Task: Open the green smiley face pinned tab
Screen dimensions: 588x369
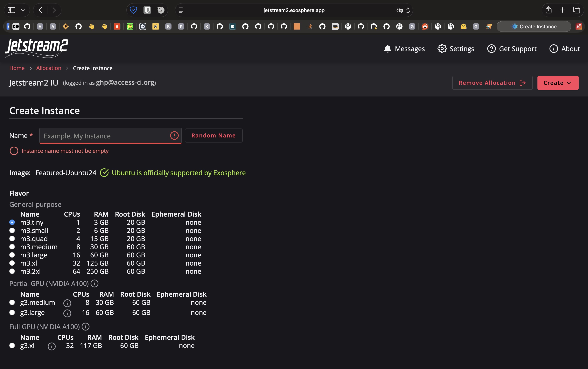Action: (x=130, y=26)
